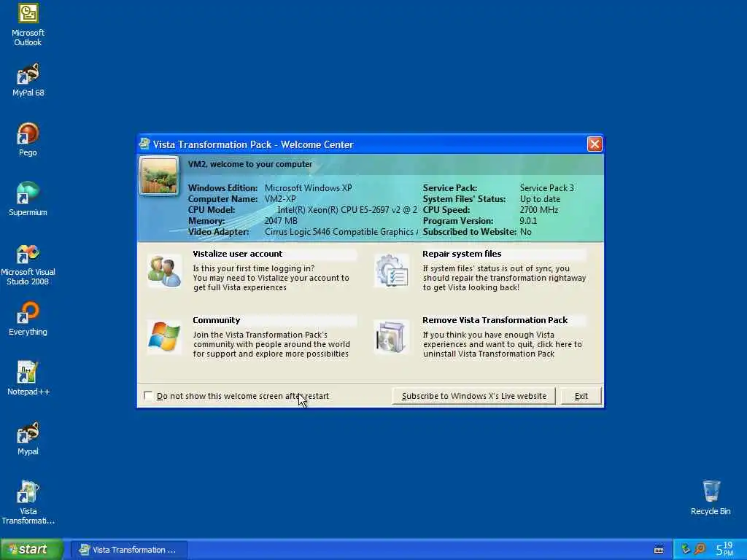Open the on-screen keyboard language bar icon
747x560 pixels.
point(659,550)
